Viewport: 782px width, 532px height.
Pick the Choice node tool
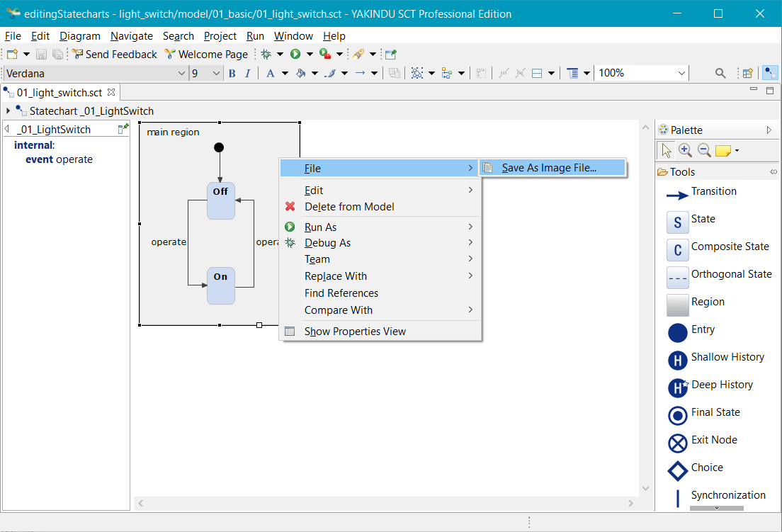709,468
